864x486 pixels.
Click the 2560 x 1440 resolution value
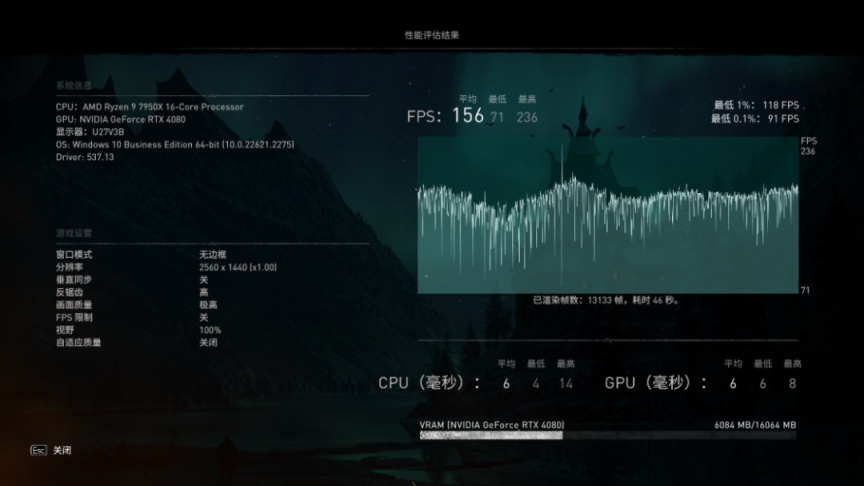point(238,267)
